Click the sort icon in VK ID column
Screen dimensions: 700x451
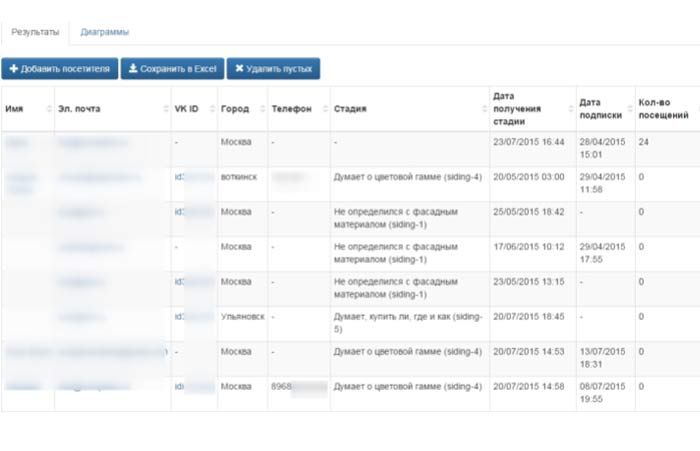212,109
